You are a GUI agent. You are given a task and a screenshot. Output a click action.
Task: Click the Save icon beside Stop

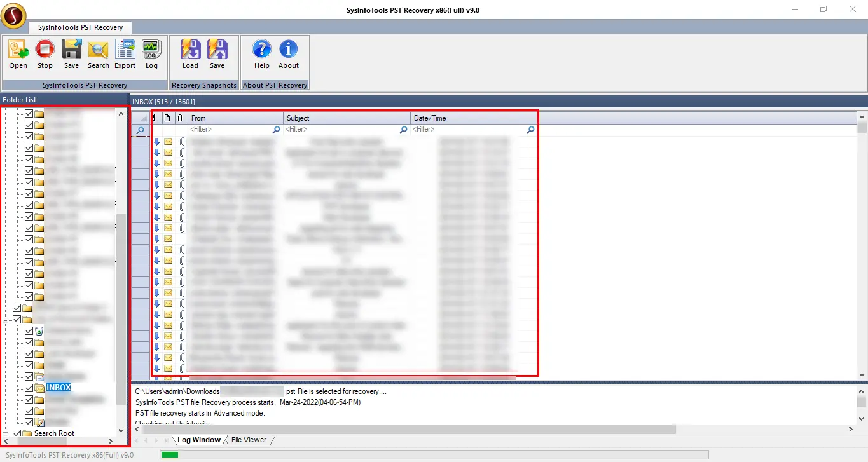point(72,50)
